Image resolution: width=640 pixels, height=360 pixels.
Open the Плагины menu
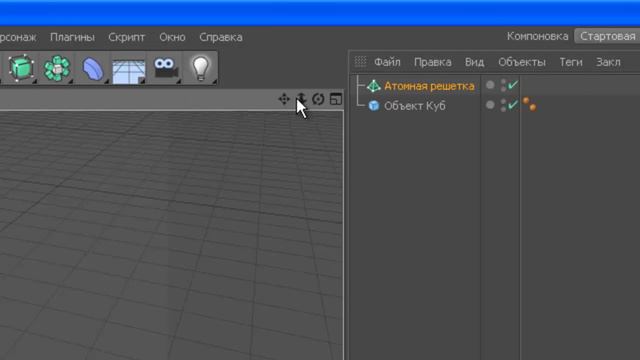click(72, 37)
